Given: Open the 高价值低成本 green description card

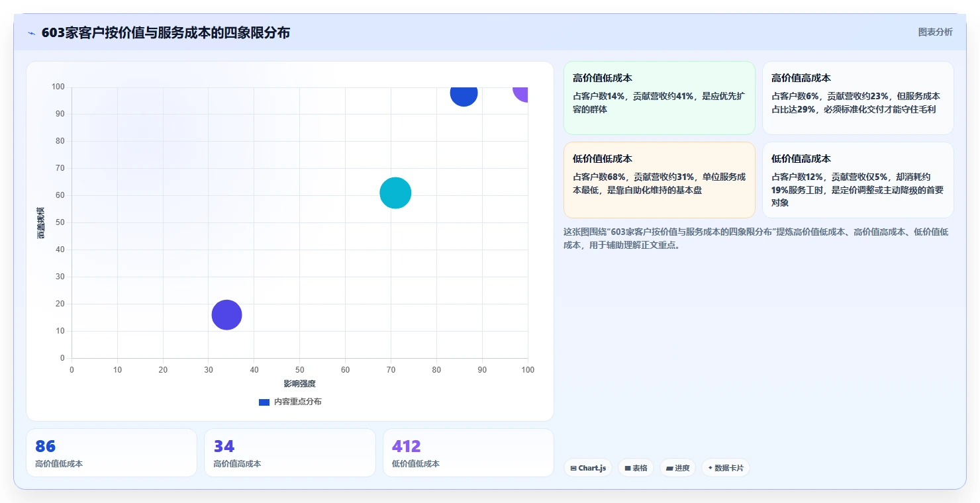Looking at the screenshot, I should pyautogui.click(x=659, y=98).
